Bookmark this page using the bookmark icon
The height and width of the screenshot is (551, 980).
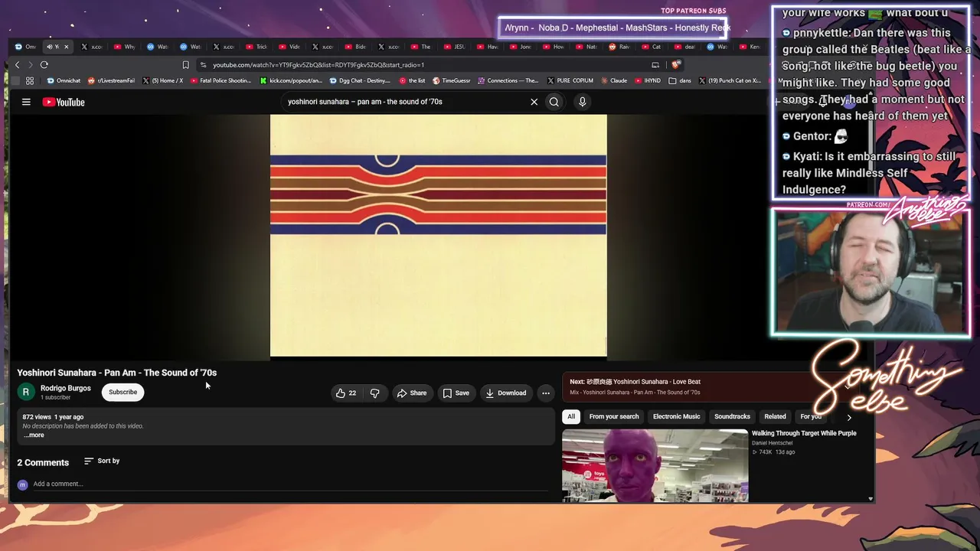click(x=185, y=65)
